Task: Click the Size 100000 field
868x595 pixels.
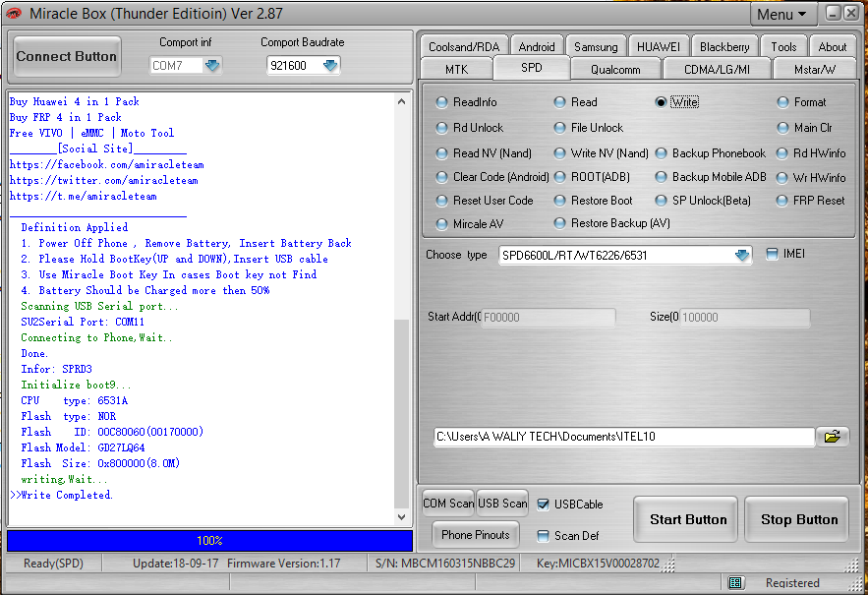Action: (744, 318)
